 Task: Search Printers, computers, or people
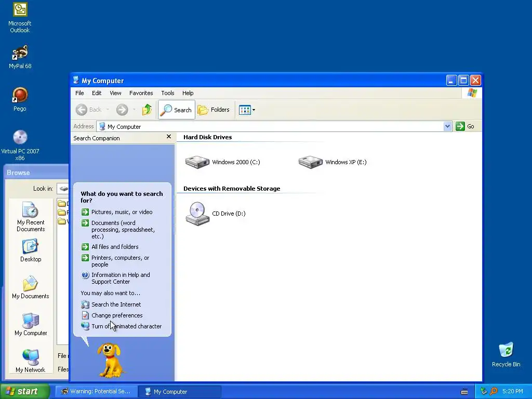(116, 261)
